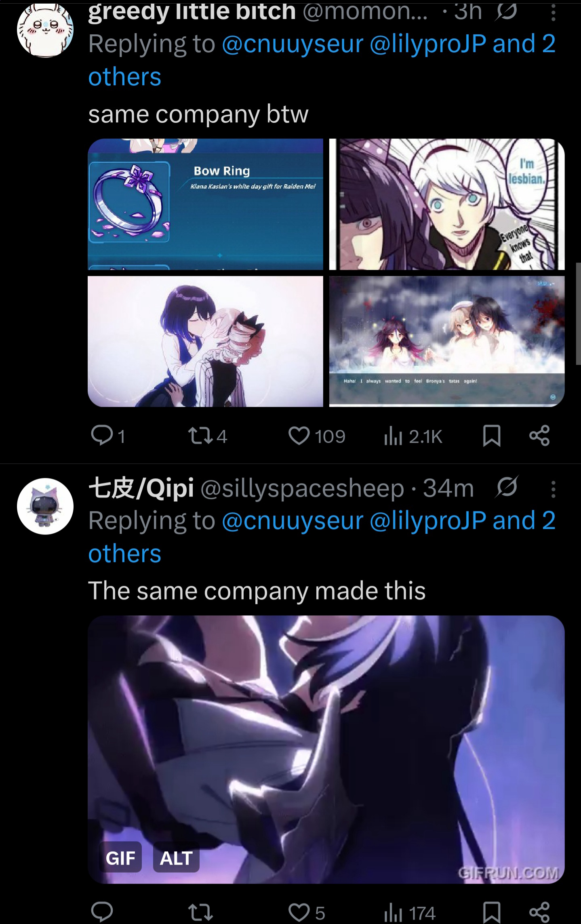Open the 'I'm lesbian' comic image
This screenshot has height=924, width=581.
(x=446, y=204)
